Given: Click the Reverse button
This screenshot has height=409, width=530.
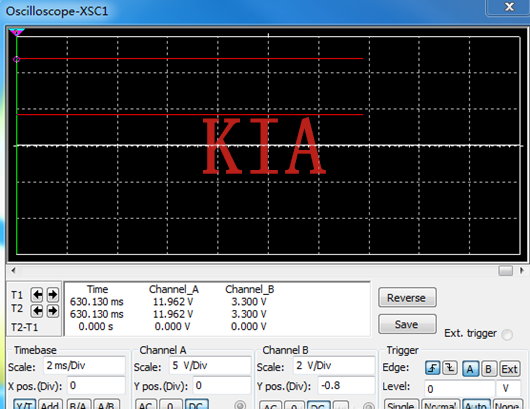Looking at the screenshot, I should click(407, 298).
